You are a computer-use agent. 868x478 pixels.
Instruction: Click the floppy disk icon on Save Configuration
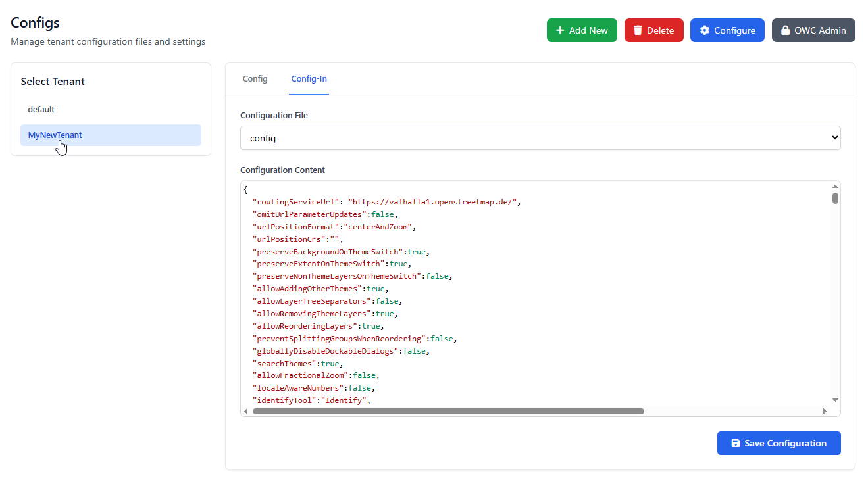point(736,443)
